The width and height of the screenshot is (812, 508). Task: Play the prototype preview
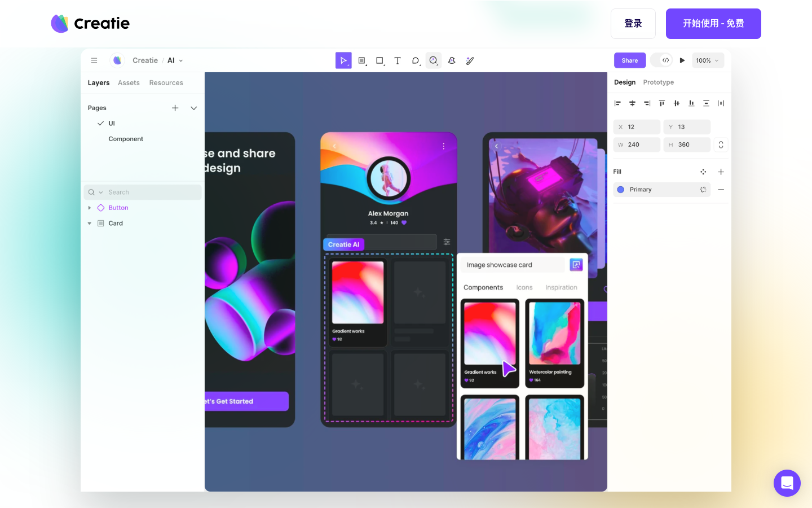point(682,60)
